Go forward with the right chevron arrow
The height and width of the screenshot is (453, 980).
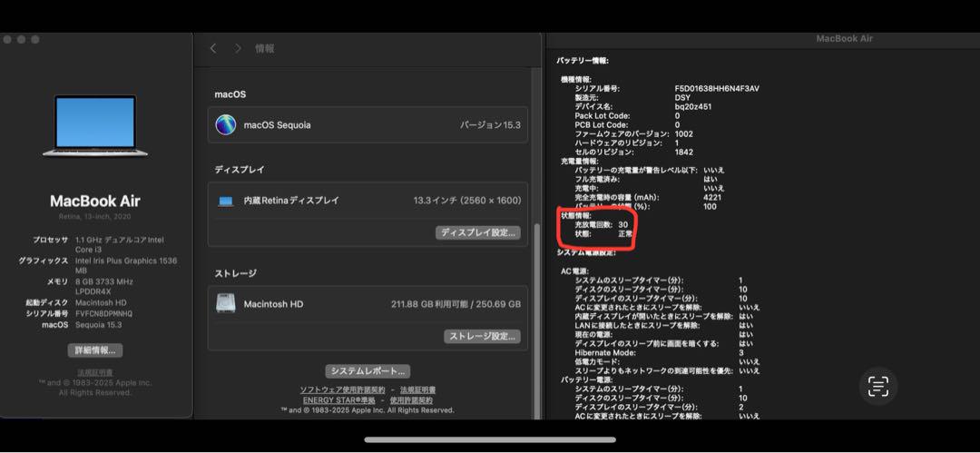tap(238, 48)
